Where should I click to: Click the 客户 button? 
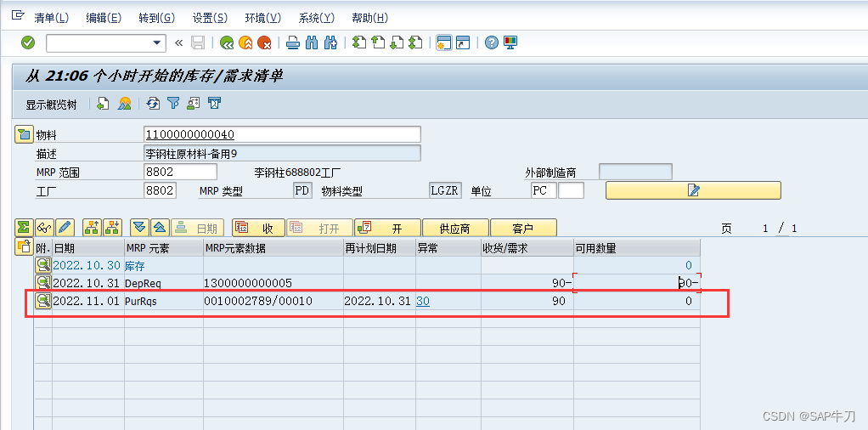[523, 229]
